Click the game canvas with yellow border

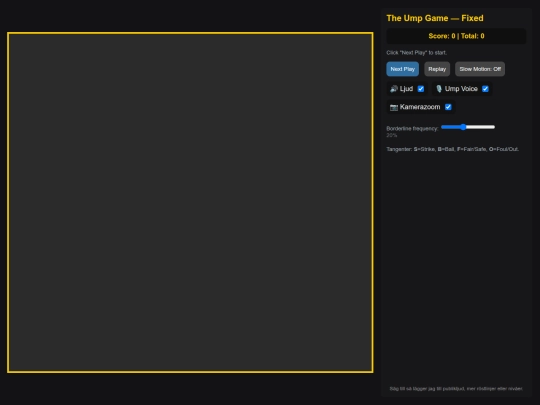point(190,202)
